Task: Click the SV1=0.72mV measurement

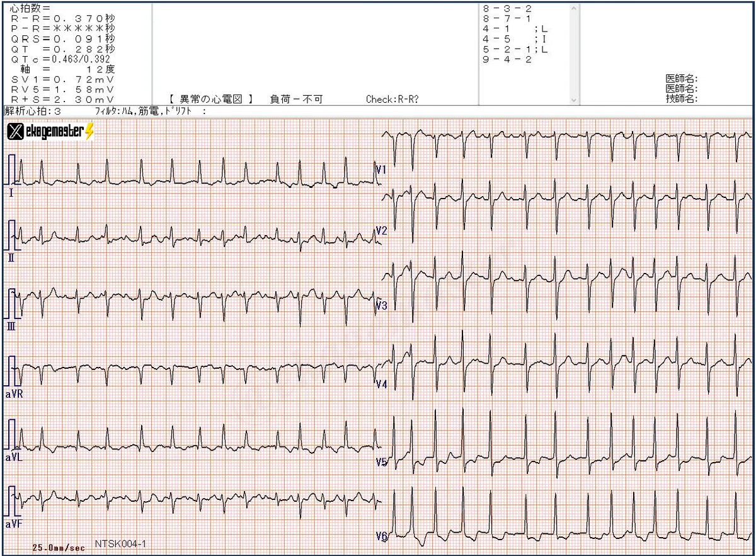Action: pos(62,79)
